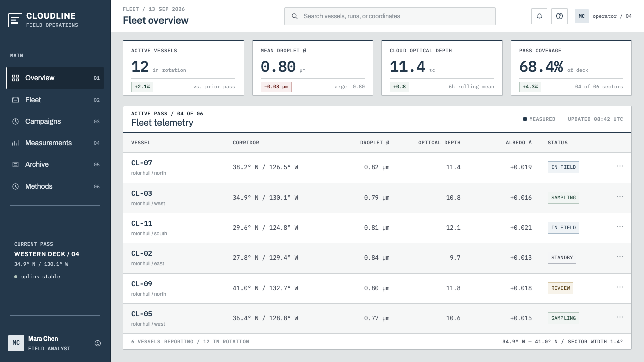Image resolution: width=644 pixels, height=362 pixels.
Task: Click the Fleet sidebar icon
Action: click(x=16, y=100)
